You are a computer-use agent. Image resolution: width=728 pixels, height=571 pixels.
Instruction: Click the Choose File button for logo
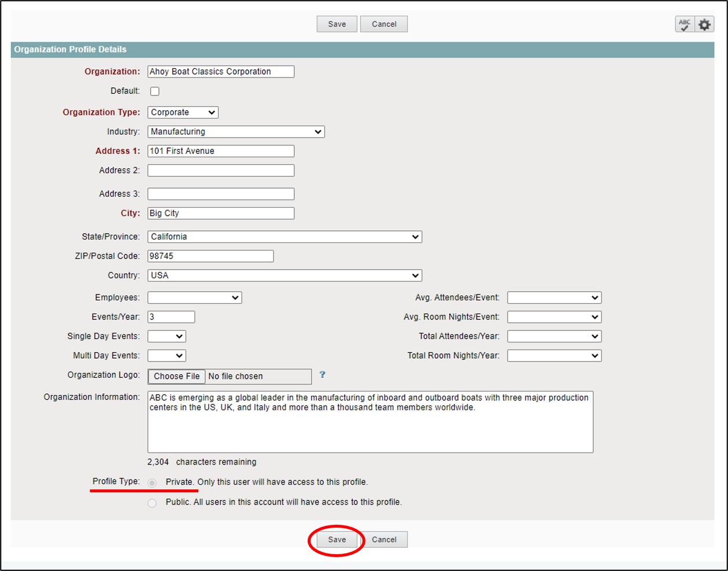pyautogui.click(x=176, y=376)
